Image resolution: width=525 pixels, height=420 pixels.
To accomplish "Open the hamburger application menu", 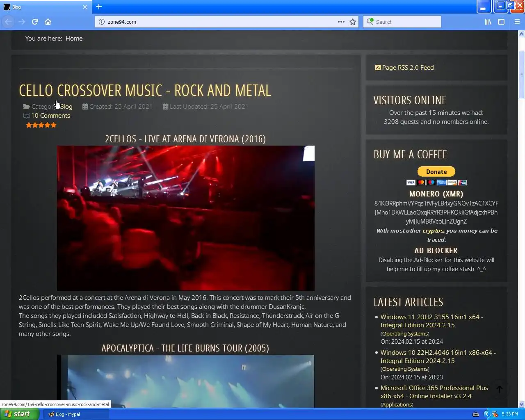I will point(517,22).
